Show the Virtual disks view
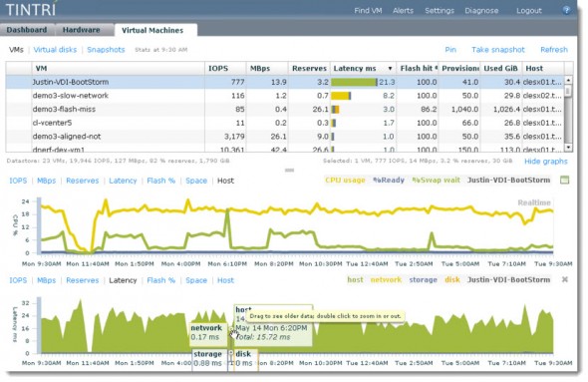Screen dimensions: 588x382 (55, 50)
